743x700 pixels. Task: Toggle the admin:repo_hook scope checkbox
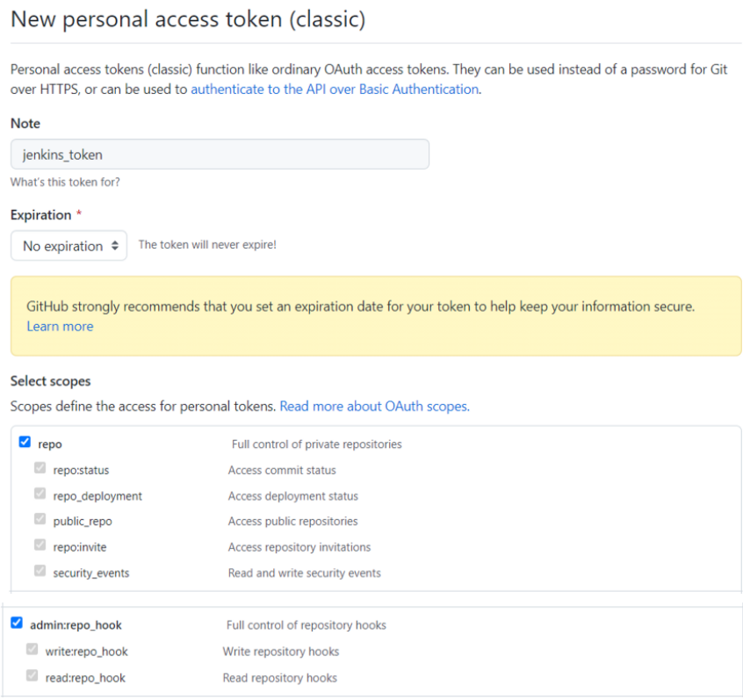click(x=17, y=624)
